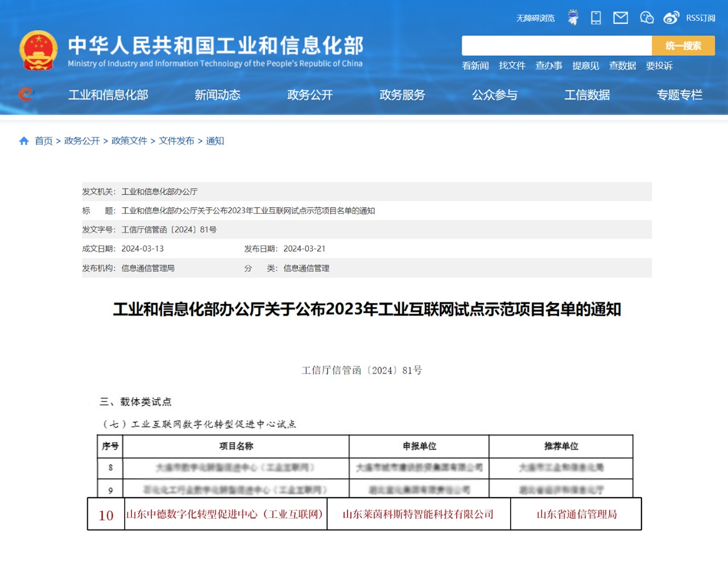Open the 看新闻 quick link
The image size is (728, 564).
(475, 65)
